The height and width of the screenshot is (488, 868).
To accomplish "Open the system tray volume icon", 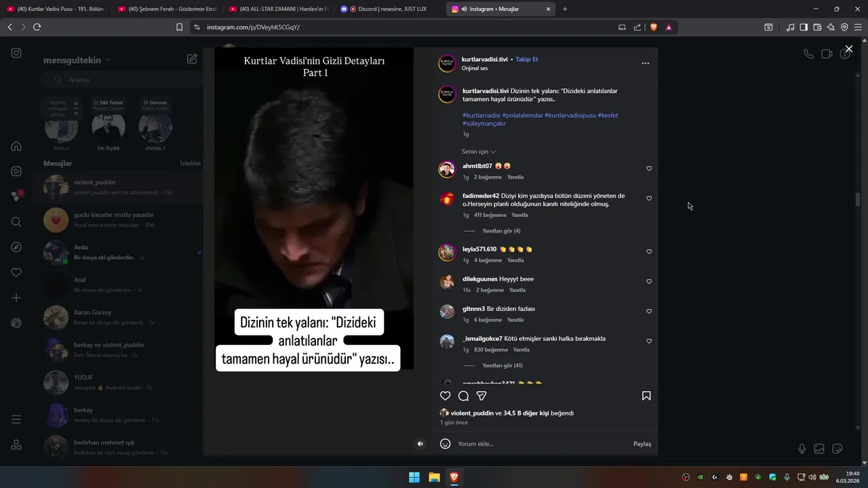I will pos(813,477).
